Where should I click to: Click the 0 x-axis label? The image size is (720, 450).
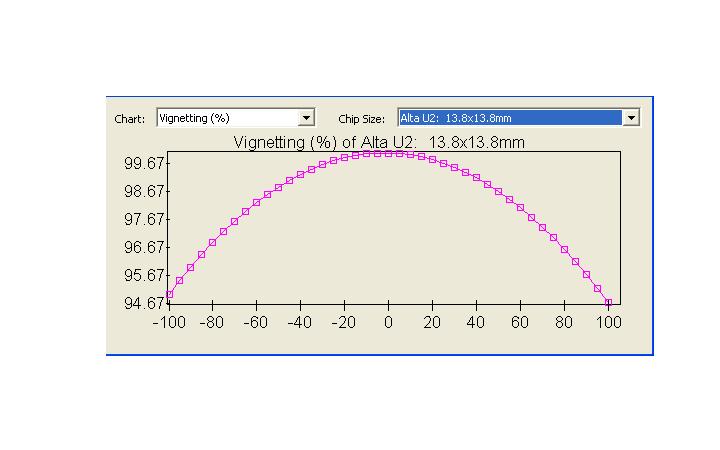388,322
